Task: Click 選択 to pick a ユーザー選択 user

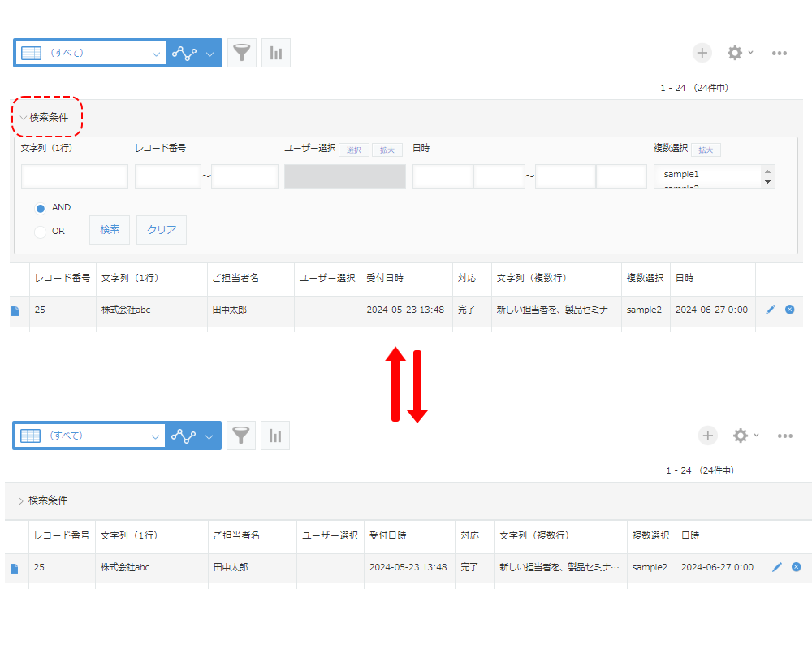Action: click(x=353, y=149)
